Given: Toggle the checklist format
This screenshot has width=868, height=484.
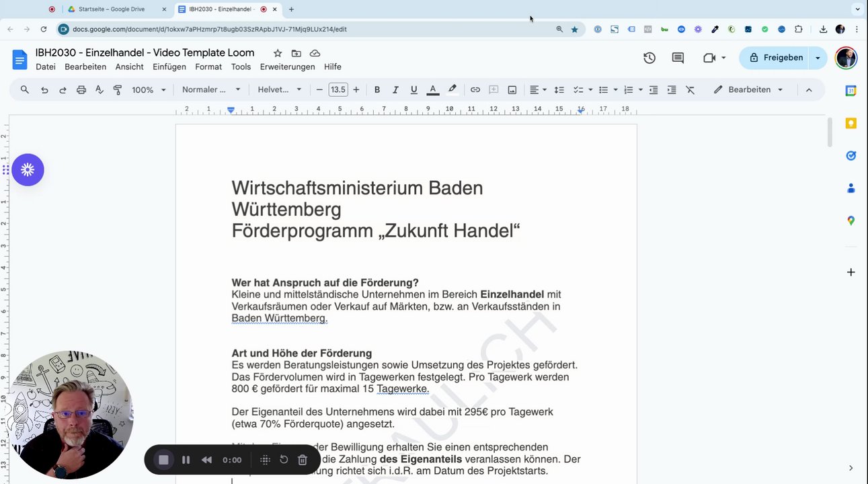Looking at the screenshot, I should pyautogui.click(x=578, y=89).
